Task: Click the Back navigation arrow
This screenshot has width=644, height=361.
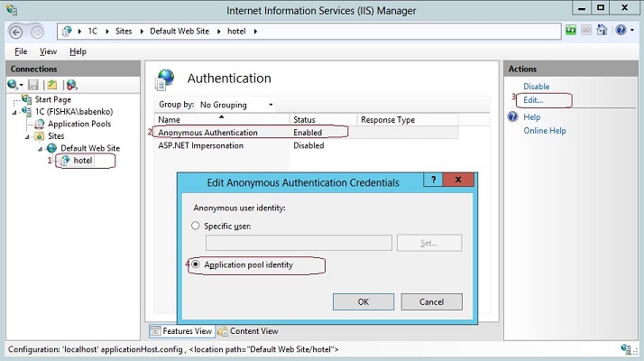Action: [x=15, y=32]
